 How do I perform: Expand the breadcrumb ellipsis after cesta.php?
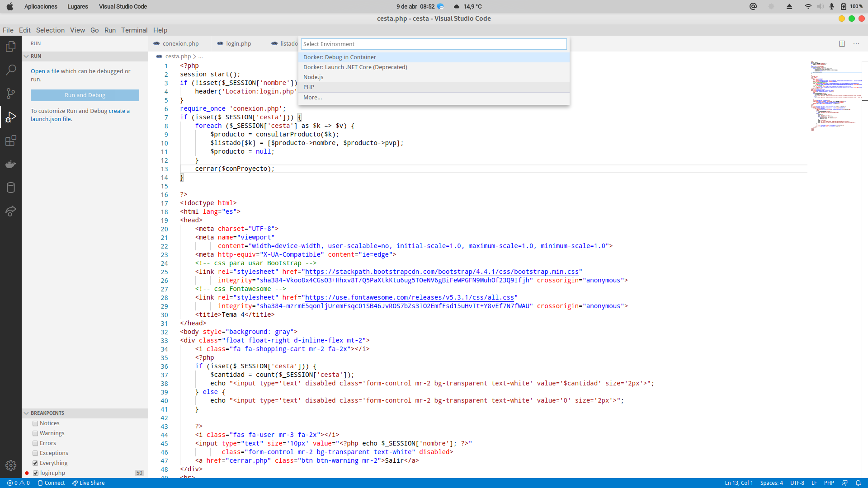200,56
